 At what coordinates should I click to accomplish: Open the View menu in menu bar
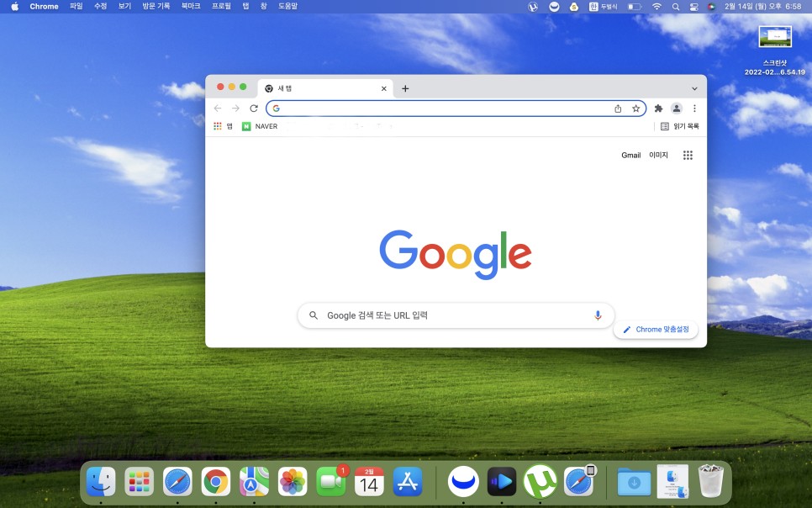(124, 7)
